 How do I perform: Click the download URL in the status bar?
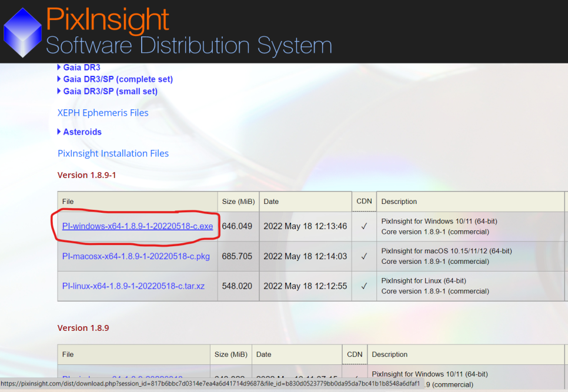point(210,383)
